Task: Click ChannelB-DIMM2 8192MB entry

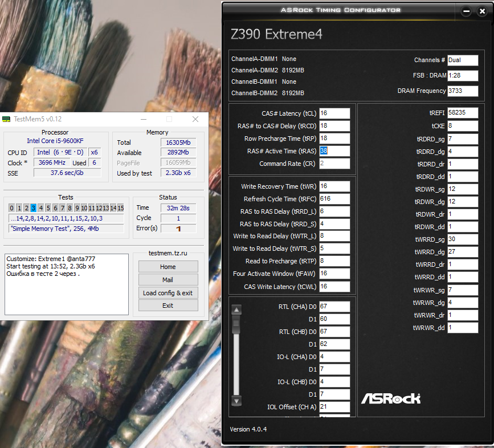Action: coord(268,93)
